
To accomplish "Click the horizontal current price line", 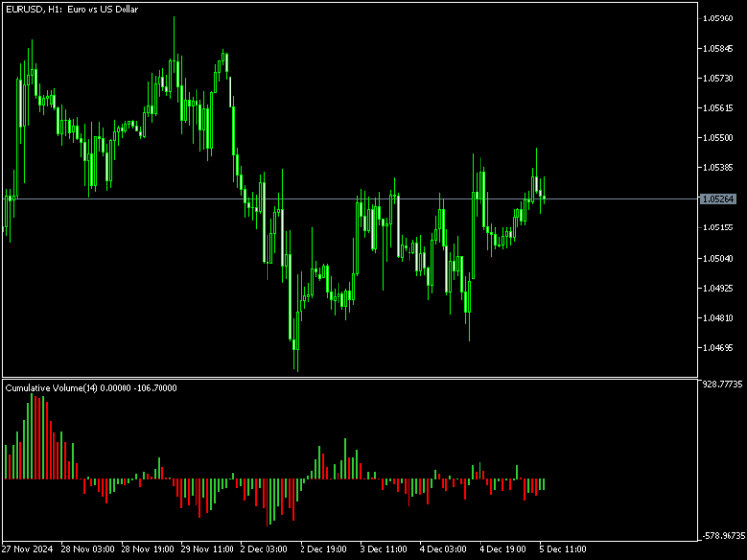I will coord(350,199).
